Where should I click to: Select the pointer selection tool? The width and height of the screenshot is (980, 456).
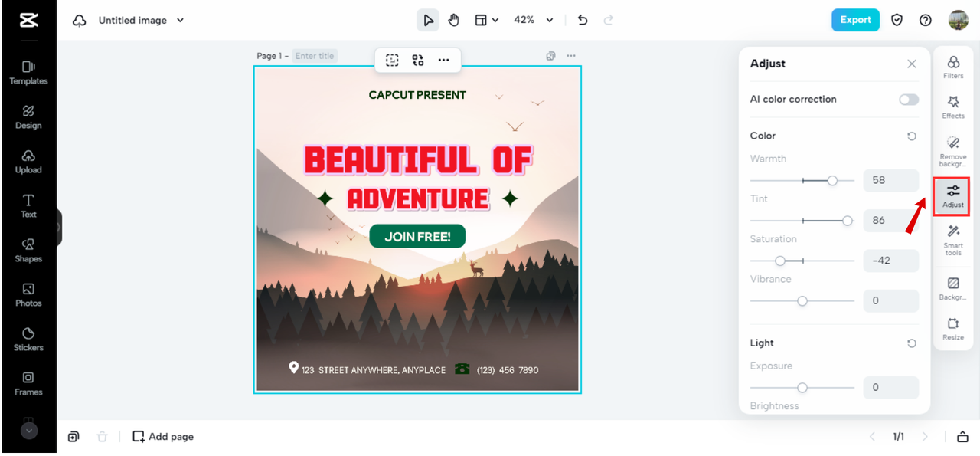[428, 20]
